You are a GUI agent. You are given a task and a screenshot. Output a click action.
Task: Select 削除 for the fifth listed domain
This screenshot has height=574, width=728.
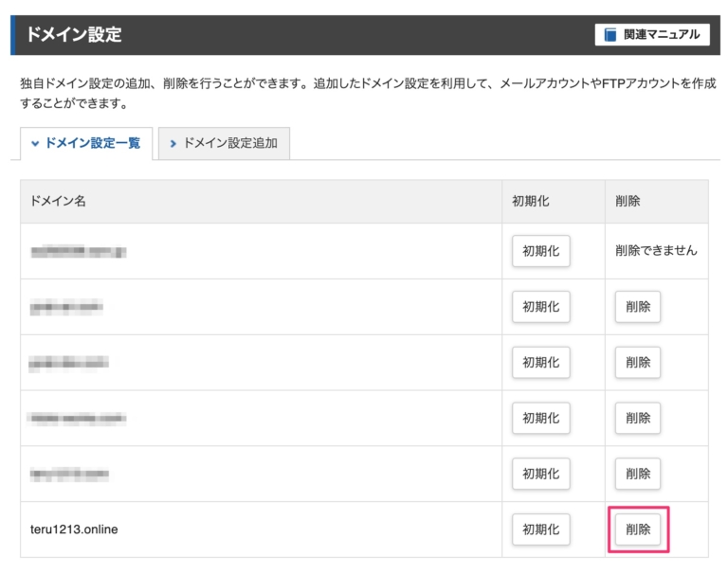click(638, 474)
